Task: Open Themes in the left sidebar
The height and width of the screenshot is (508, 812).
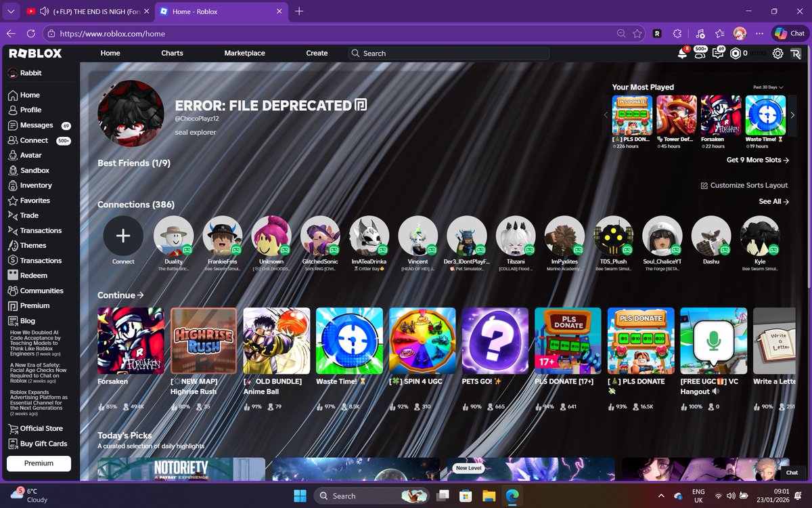Action: coord(33,245)
